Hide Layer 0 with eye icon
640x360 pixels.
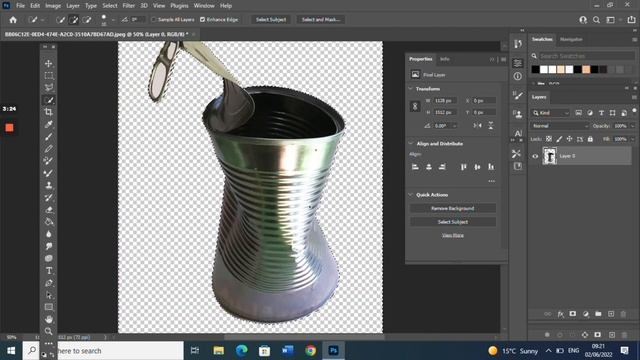[535, 156]
